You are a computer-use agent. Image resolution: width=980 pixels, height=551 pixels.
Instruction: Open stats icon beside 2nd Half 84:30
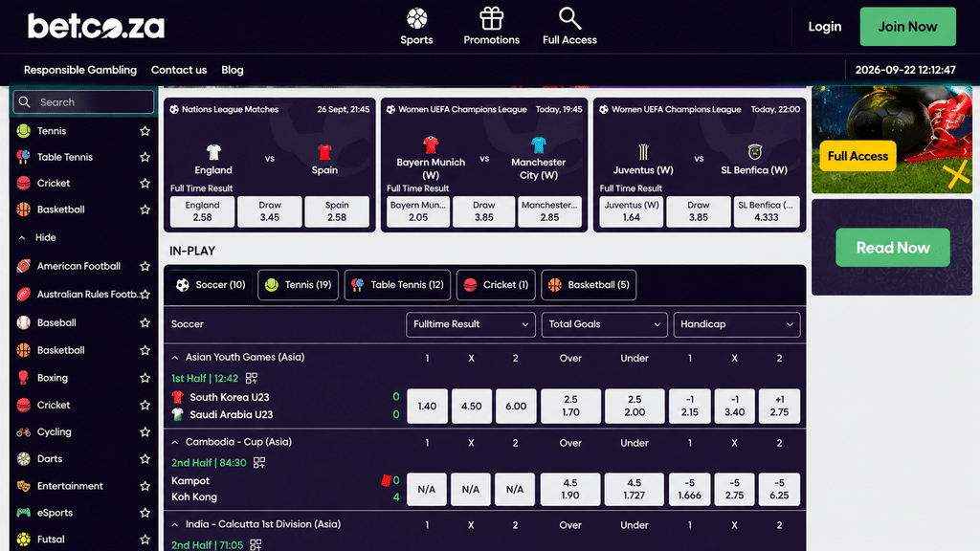coord(259,462)
